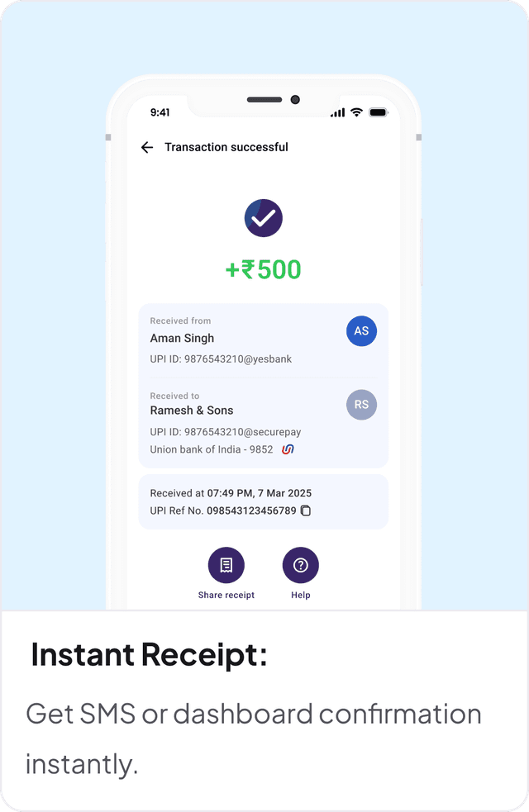Select the AS avatar for Aman Singh
Screen dimensions: 529x812
(361, 331)
